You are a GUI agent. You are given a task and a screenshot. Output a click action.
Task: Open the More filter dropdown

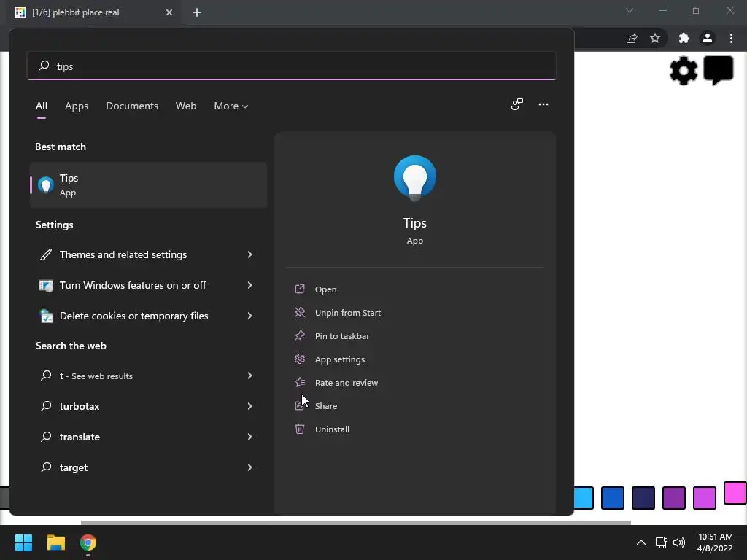click(231, 106)
